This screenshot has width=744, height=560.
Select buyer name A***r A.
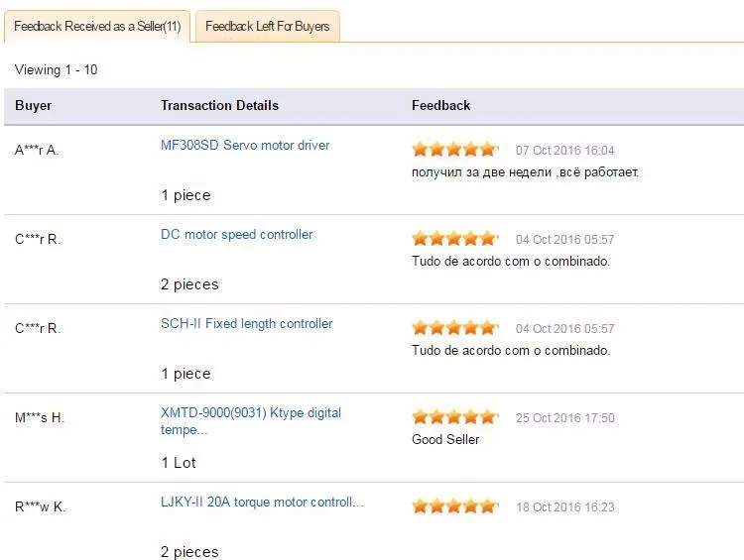click(37, 151)
